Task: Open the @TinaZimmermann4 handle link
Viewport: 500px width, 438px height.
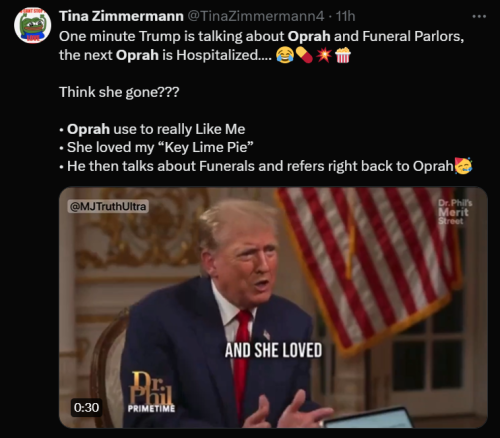Action: (x=256, y=16)
